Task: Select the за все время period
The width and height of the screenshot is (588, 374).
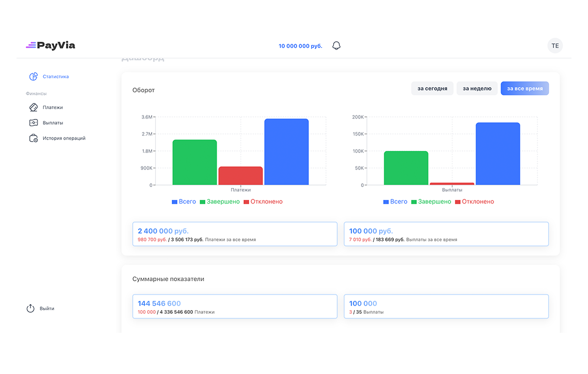Action: point(525,89)
